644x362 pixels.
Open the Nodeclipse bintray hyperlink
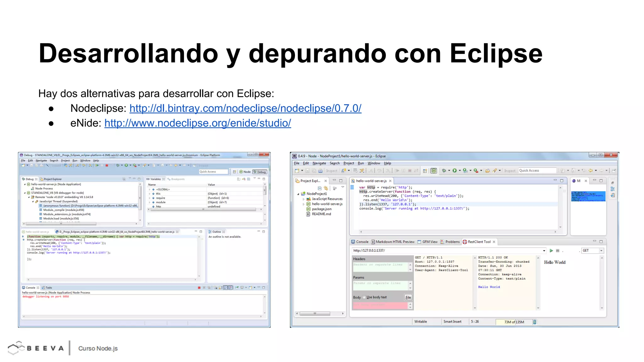pos(245,108)
